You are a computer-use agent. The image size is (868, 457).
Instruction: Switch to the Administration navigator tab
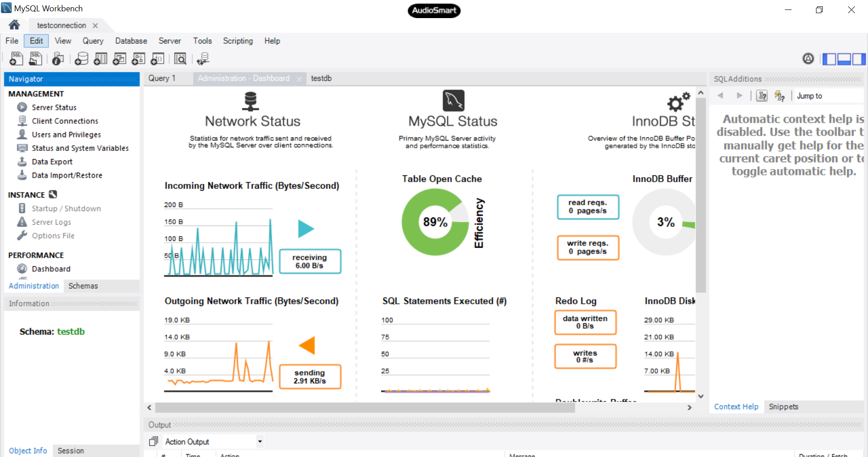(x=34, y=286)
